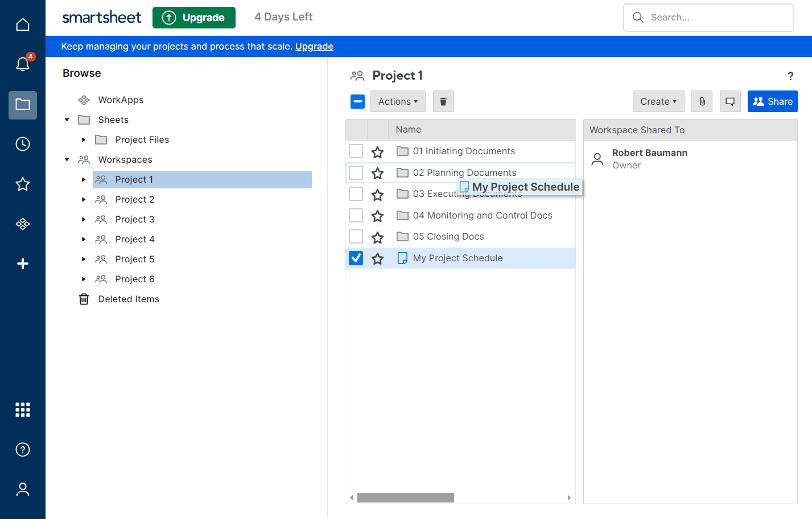The height and width of the screenshot is (519, 812).
Task: Open the Account profile icon
Action: (23, 489)
